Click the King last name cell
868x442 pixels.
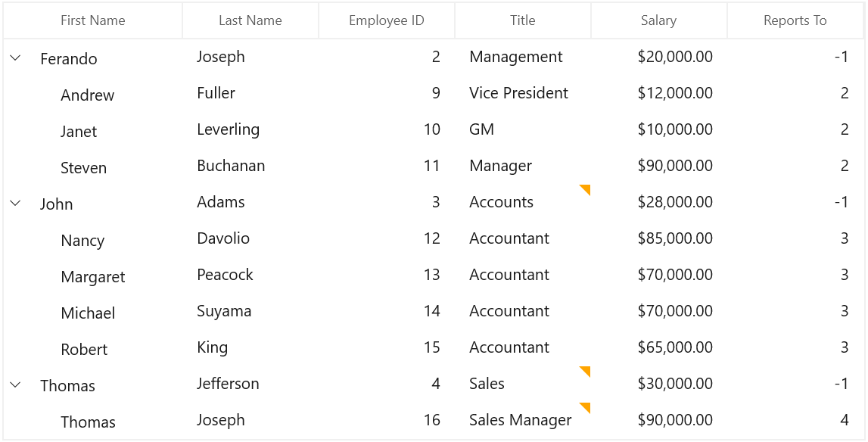click(250, 347)
